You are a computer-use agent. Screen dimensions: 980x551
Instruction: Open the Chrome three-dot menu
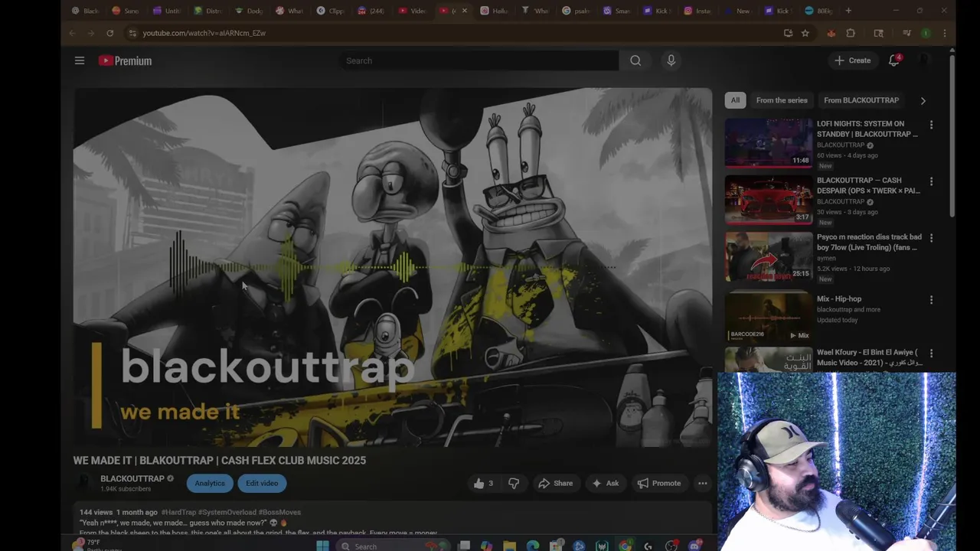coord(945,33)
